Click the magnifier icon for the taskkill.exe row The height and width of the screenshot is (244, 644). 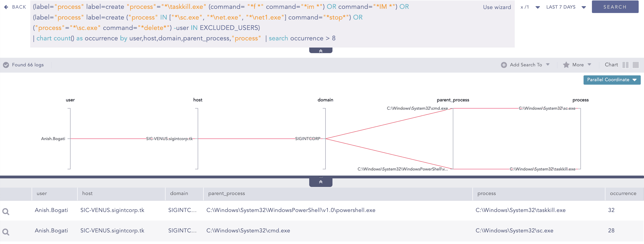click(x=6, y=212)
